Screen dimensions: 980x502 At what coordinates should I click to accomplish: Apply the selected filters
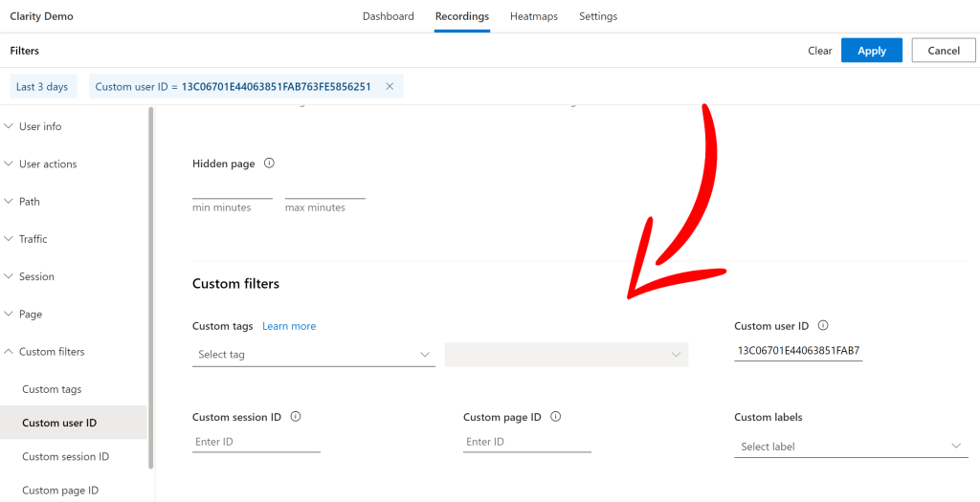872,51
